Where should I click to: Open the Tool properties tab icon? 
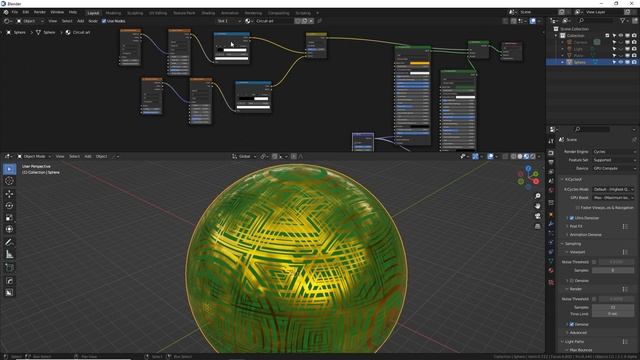551,141
